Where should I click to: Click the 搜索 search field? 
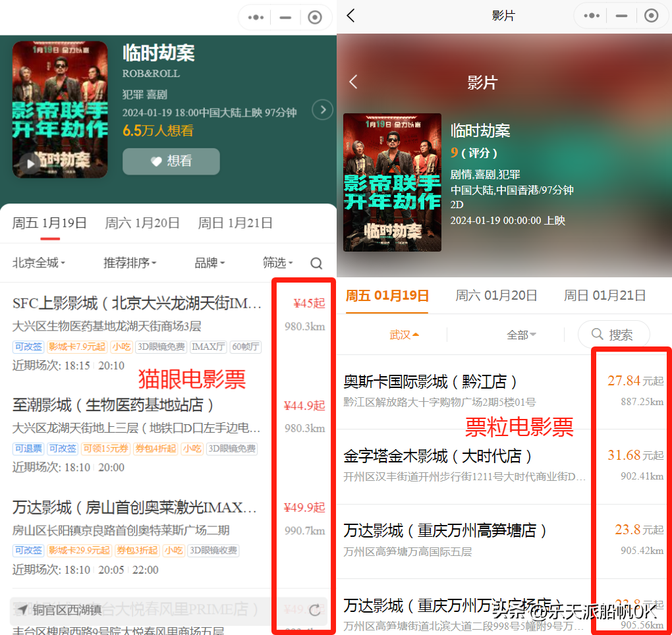pos(613,335)
